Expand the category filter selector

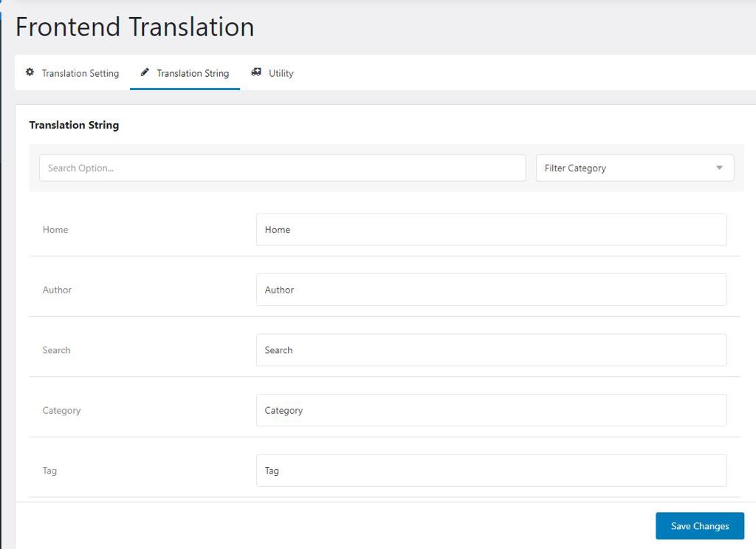click(x=634, y=168)
